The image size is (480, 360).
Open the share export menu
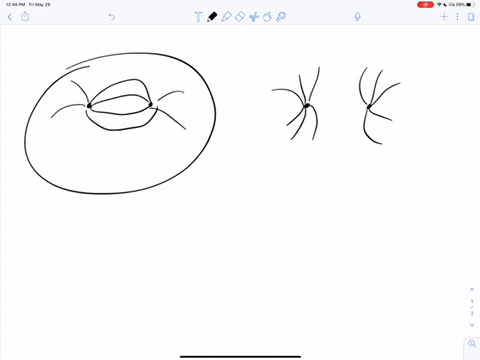coord(25,16)
